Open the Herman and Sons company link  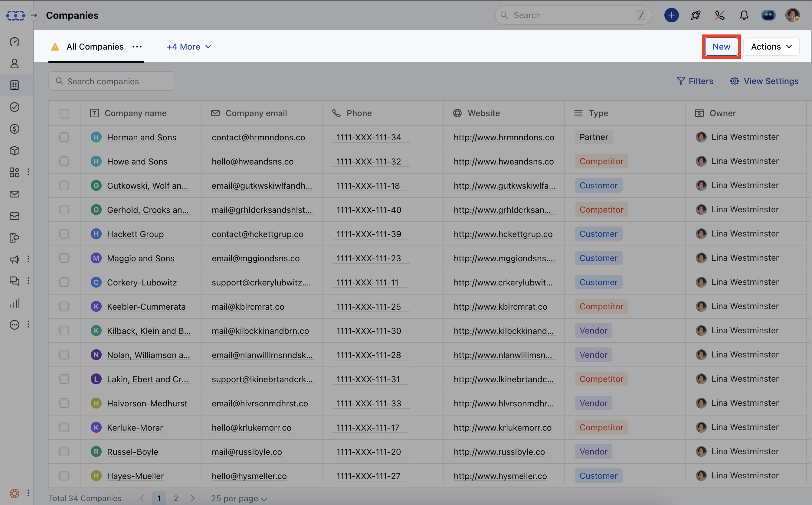point(142,137)
